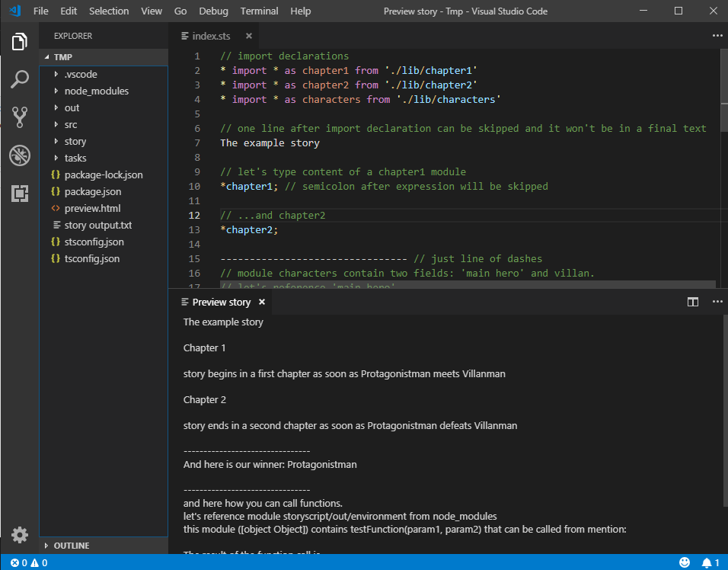
Task: Click 'And here is our winner: Protagonistman' in preview
Action: click(x=270, y=465)
